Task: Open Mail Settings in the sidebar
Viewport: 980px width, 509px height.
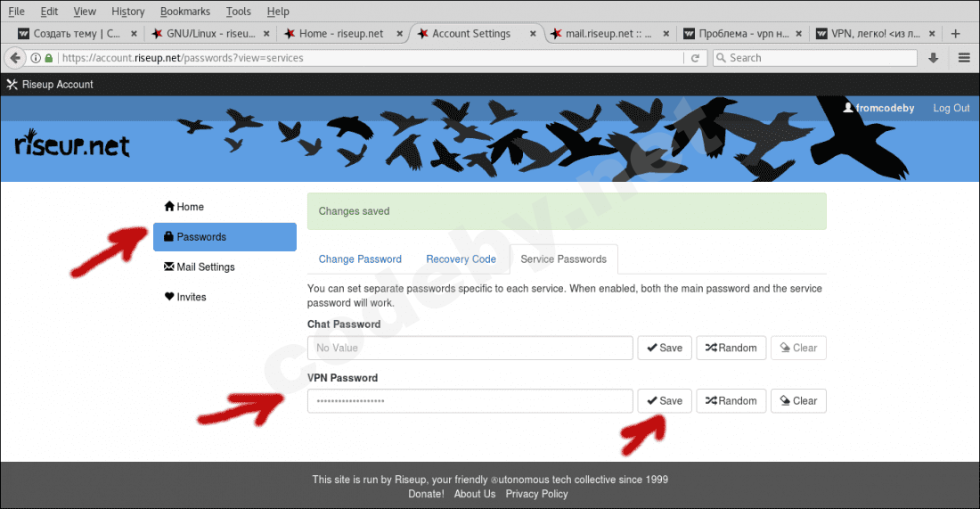Action: point(225,267)
